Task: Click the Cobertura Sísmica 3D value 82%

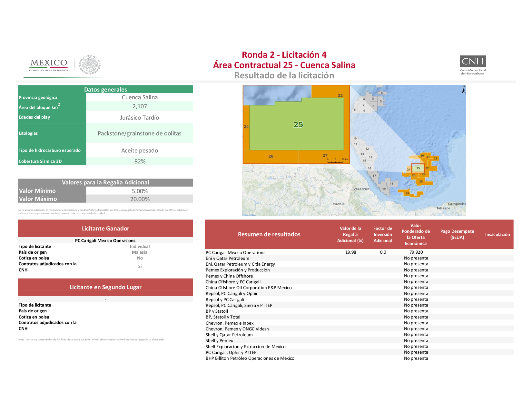Action: 140,161
